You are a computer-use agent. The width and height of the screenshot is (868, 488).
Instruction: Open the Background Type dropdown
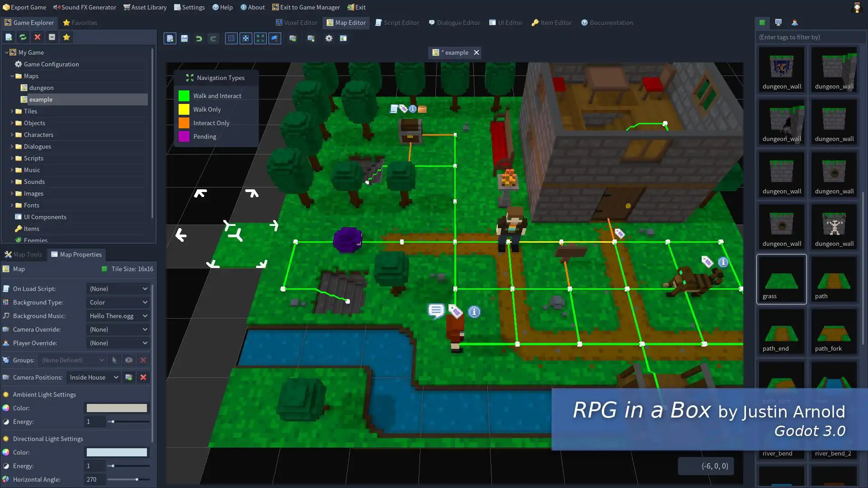(x=118, y=302)
